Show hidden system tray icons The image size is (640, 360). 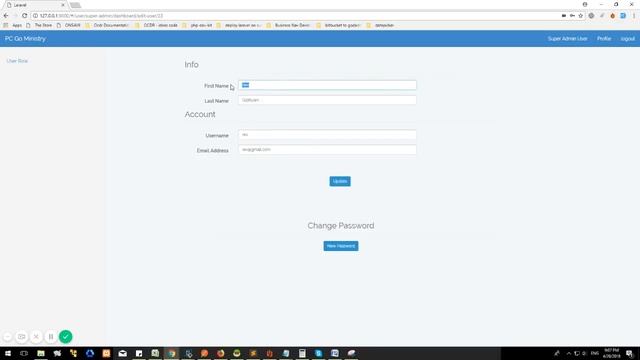pos(569,353)
